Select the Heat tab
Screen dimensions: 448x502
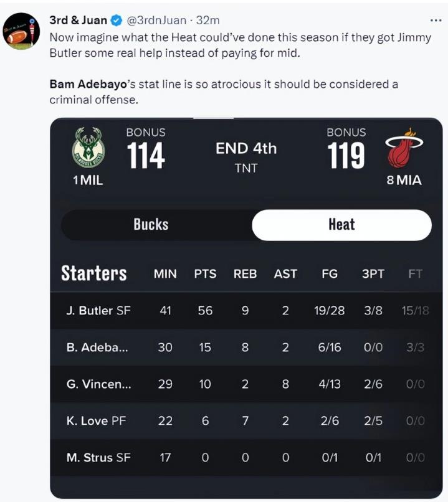[341, 225]
